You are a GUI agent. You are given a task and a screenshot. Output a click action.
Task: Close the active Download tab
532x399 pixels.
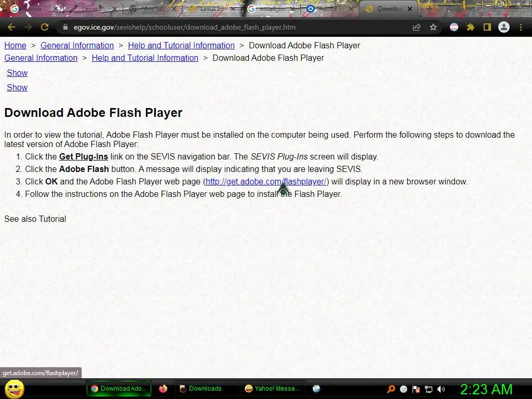(410, 9)
